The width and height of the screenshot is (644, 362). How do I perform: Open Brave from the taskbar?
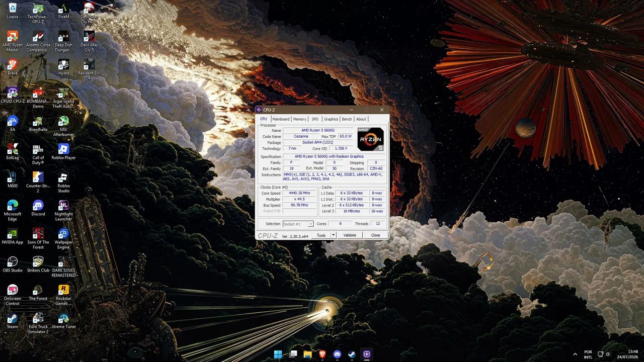tap(323, 354)
